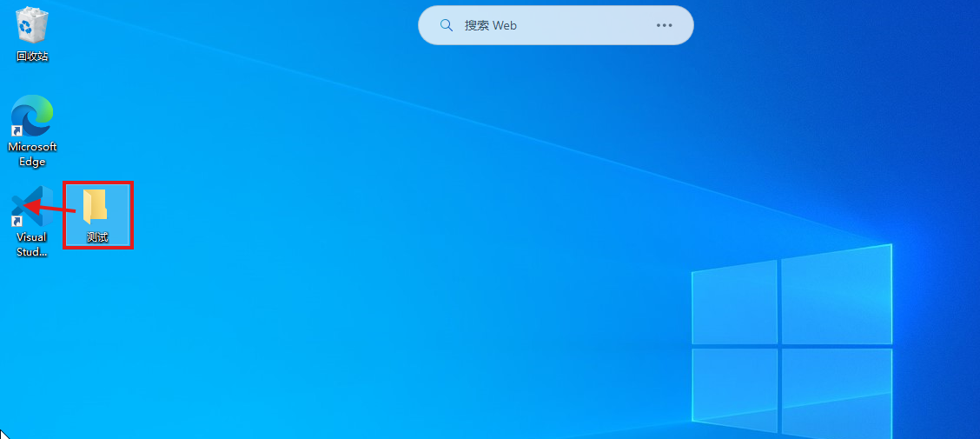Select the Microsoft Edge desktop icon
The width and height of the screenshot is (980, 439).
click(x=32, y=116)
